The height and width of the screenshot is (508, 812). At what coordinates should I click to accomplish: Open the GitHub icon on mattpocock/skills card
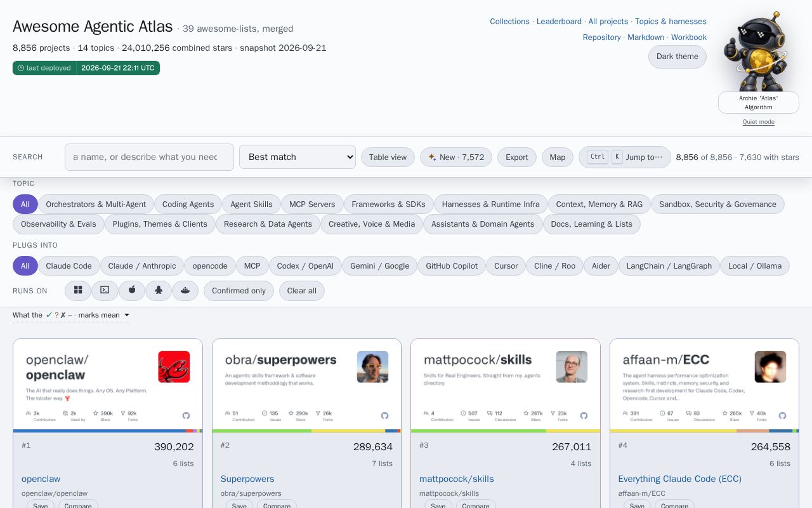pos(584,416)
